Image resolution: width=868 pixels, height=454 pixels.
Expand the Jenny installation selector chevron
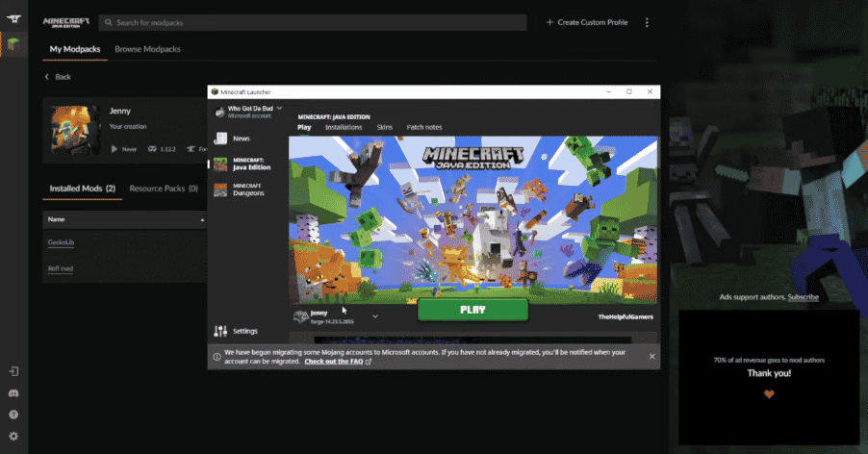(375, 316)
